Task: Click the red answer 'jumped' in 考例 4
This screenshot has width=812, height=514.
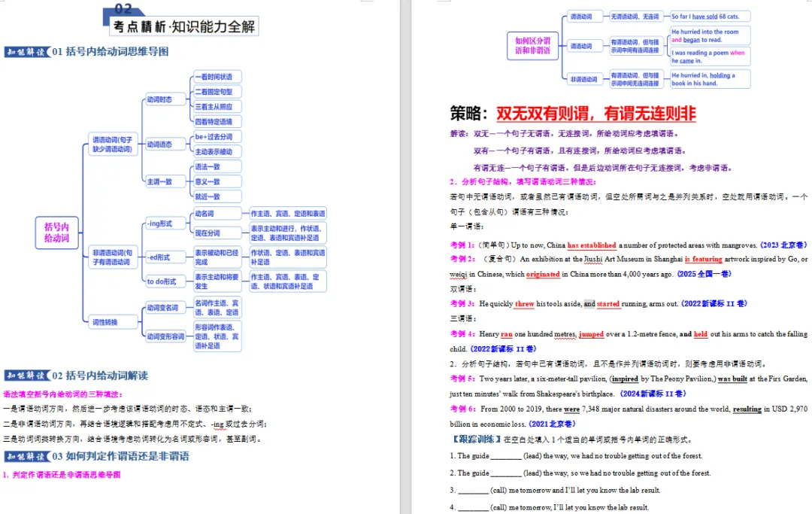Action: [592, 334]
